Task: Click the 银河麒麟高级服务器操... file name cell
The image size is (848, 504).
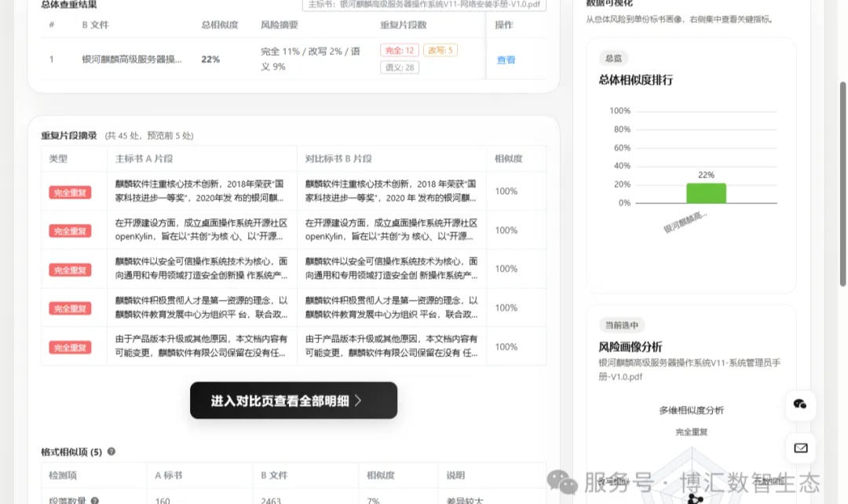Action: click(x=131, y=60)
